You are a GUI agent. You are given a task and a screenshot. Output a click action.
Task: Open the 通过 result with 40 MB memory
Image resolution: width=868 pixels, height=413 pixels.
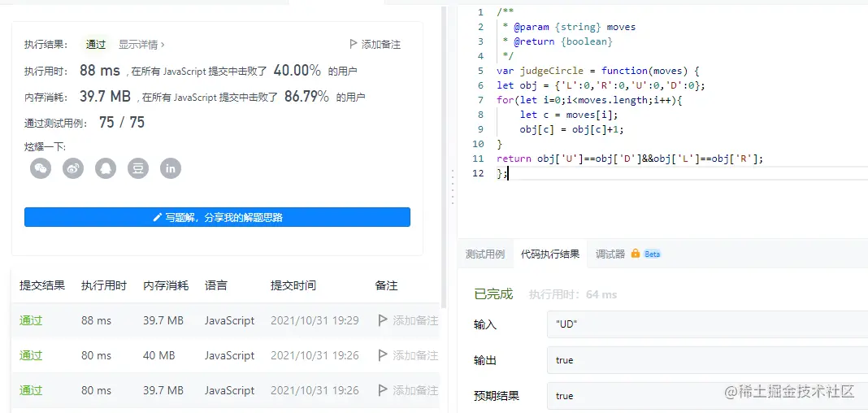tap(31, 355)
